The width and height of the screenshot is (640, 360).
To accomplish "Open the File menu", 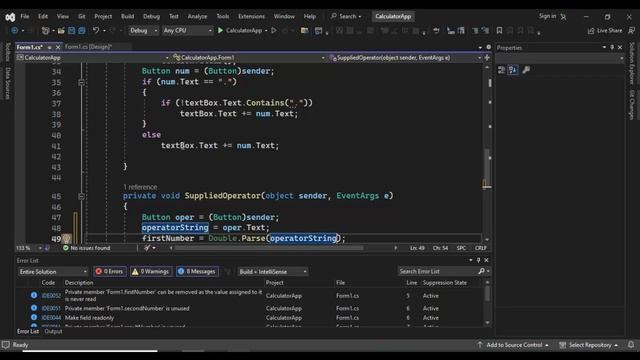I will (x=25, y=17).
